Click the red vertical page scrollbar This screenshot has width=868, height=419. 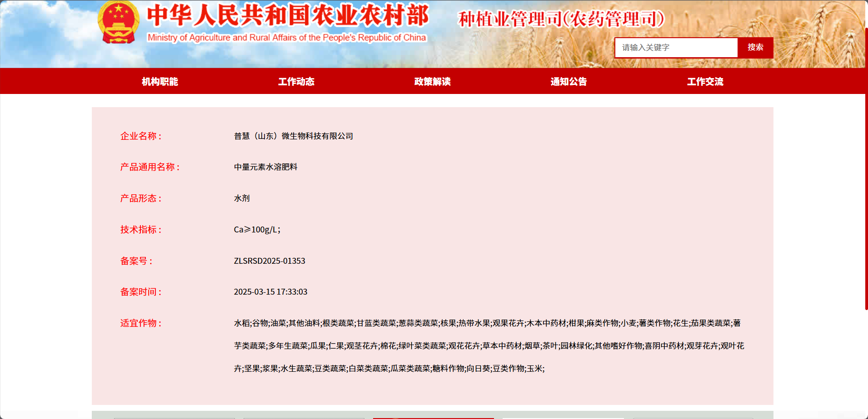coord(866,168)
